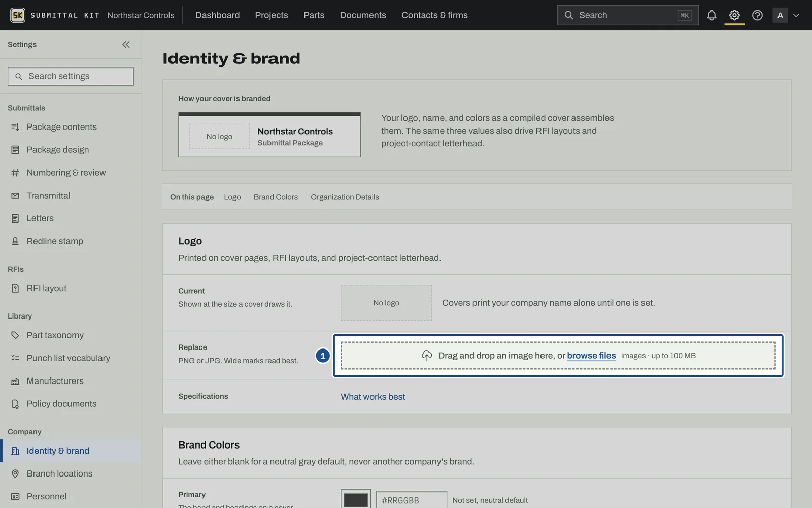
Task: Click the global Search box
Action: (628, 15)
